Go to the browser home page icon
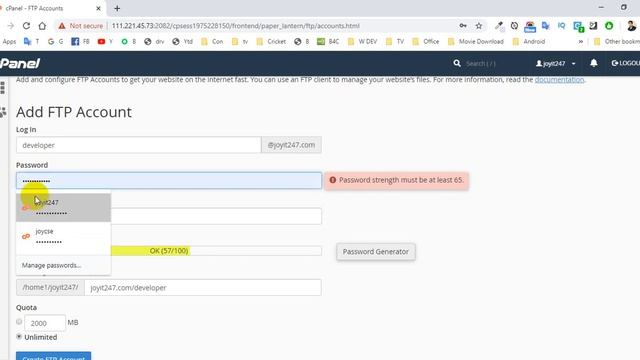640x360 pixels. point(42,26)
